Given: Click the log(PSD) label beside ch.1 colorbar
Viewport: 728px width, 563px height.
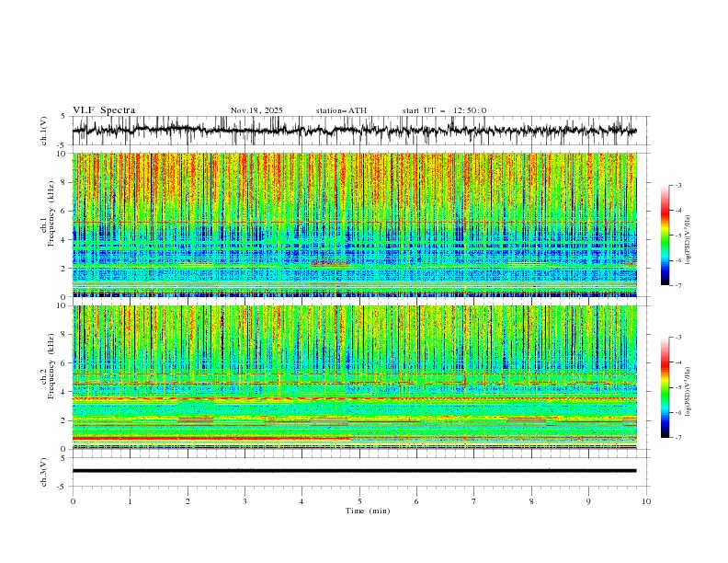Looking at the screenshot, I should 688,240.
